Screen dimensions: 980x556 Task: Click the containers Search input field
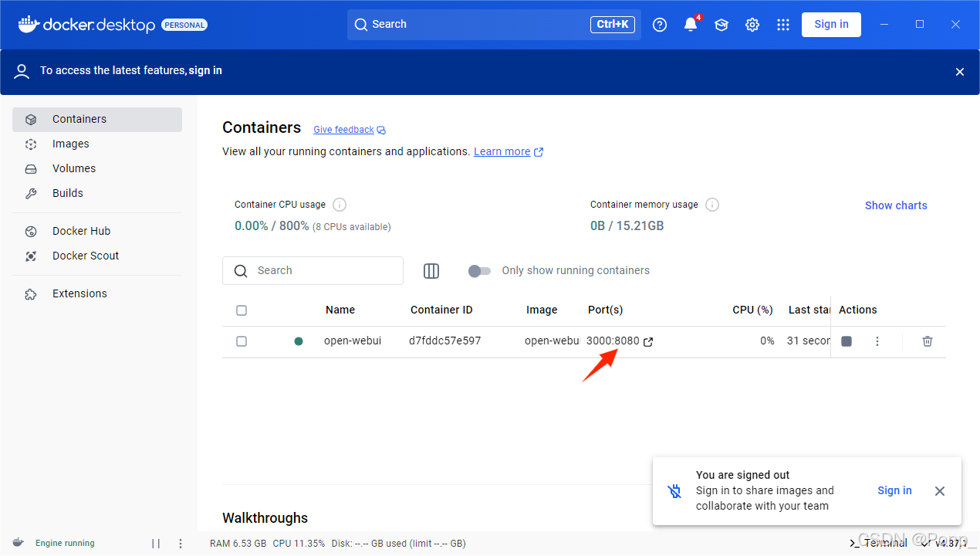(x=313, y=271)
